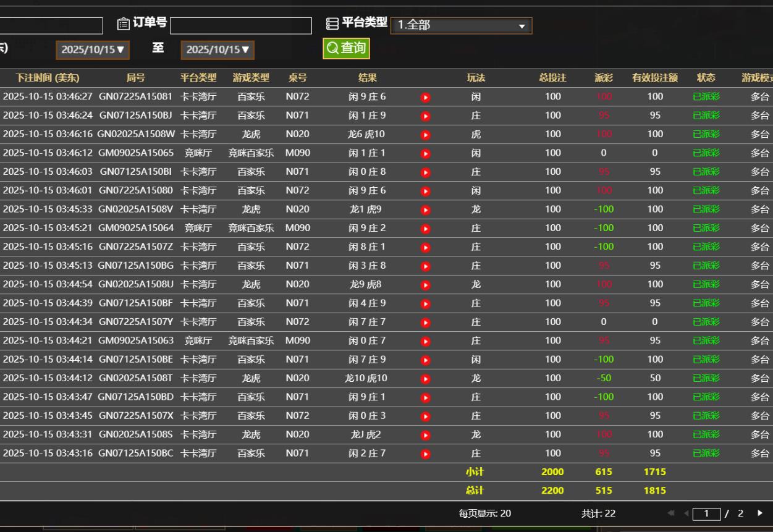The width and height of the screenshot is (773, 532).
Task: Jump to first page of results
Action: 671,513
